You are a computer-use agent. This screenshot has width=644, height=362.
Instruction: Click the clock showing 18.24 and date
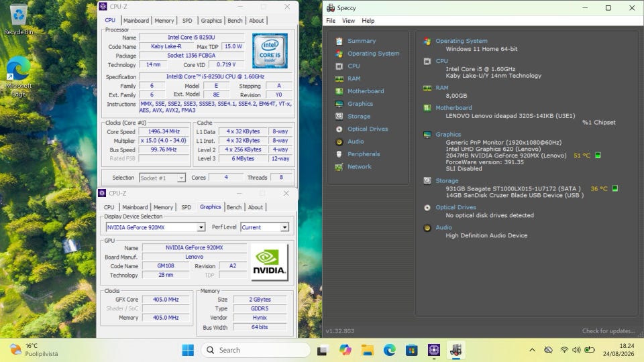pyautogui.click(x=618, y=350)
